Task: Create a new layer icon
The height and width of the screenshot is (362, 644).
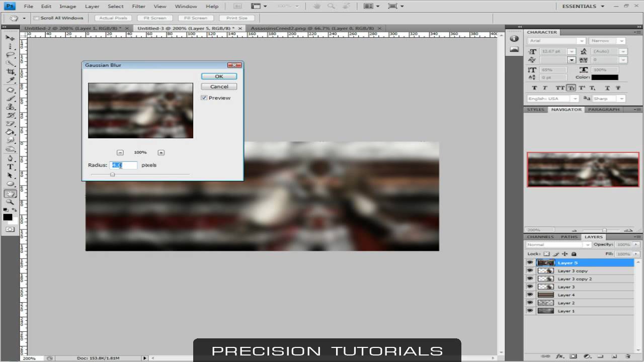Action: coord(614,356)
